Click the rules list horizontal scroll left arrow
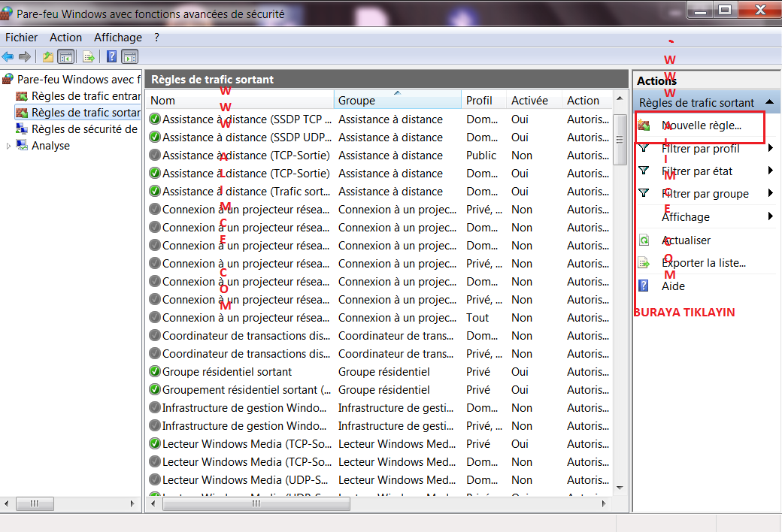This screenshot has width=782, height=532. tap(153, 503)
